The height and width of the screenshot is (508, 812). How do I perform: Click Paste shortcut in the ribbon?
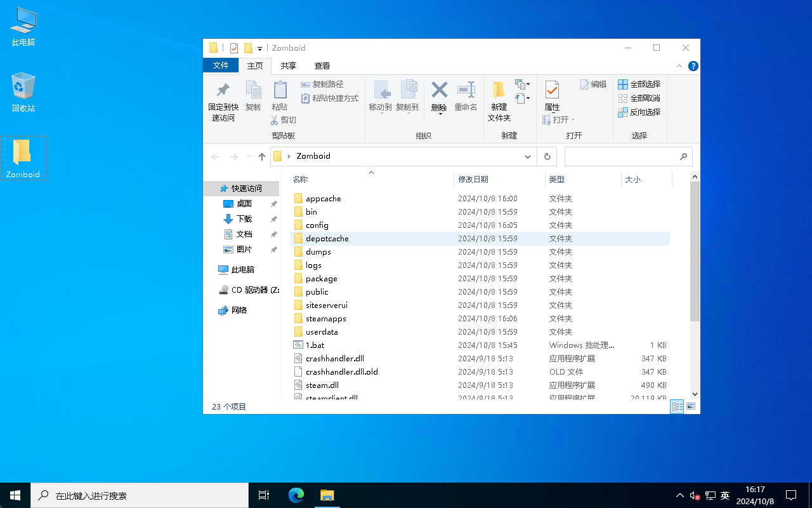(x=329, y=98)
